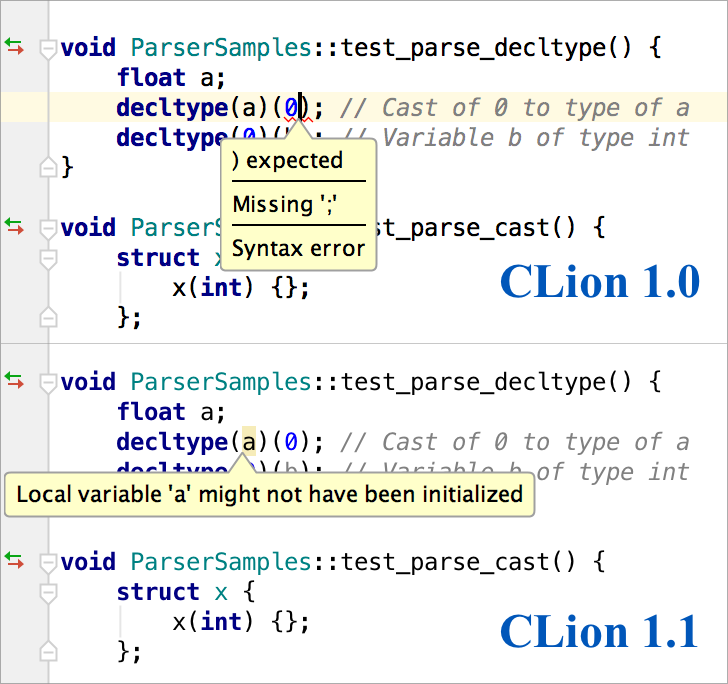728x684 pixels.
Task: Click comment 'Cast of 0 to type of a' in CLion 1.1 pane
Action: [514, 442]
